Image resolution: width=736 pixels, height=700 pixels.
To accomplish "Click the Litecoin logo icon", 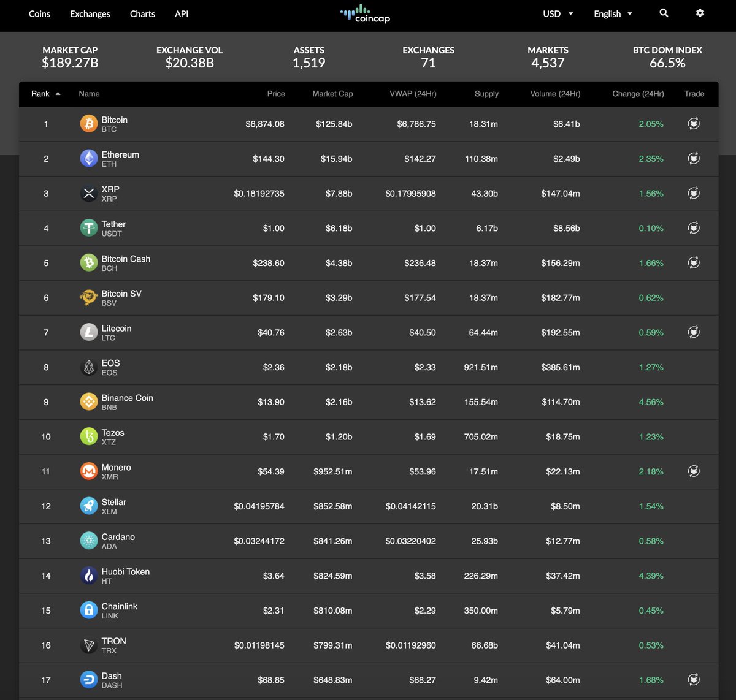I will point(89,332).
